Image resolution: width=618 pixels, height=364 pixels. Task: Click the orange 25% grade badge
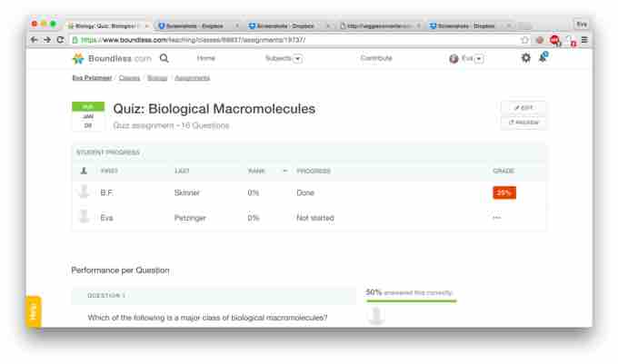pyautogui.click(x=503, y=192)
